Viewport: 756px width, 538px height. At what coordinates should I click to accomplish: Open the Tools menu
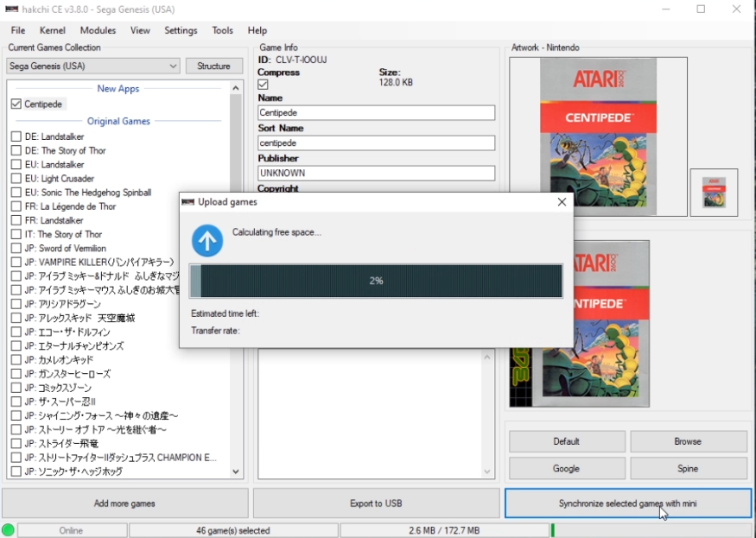point(222,30)
